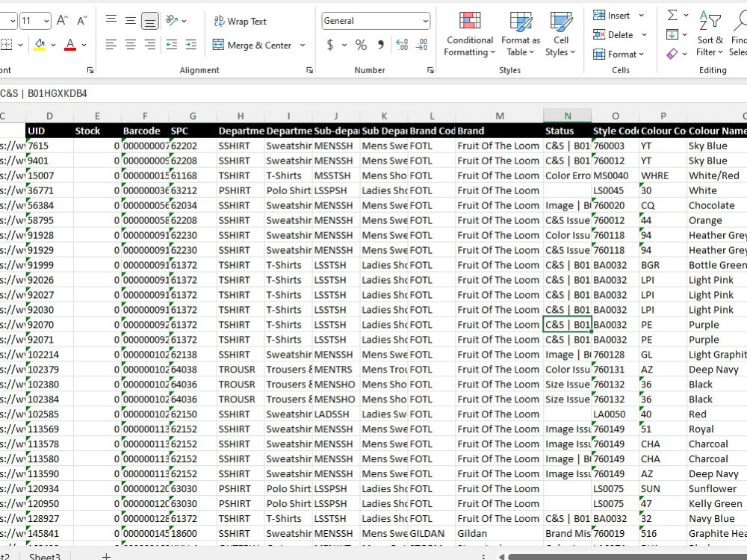Apply percent style

coord(361,46)
